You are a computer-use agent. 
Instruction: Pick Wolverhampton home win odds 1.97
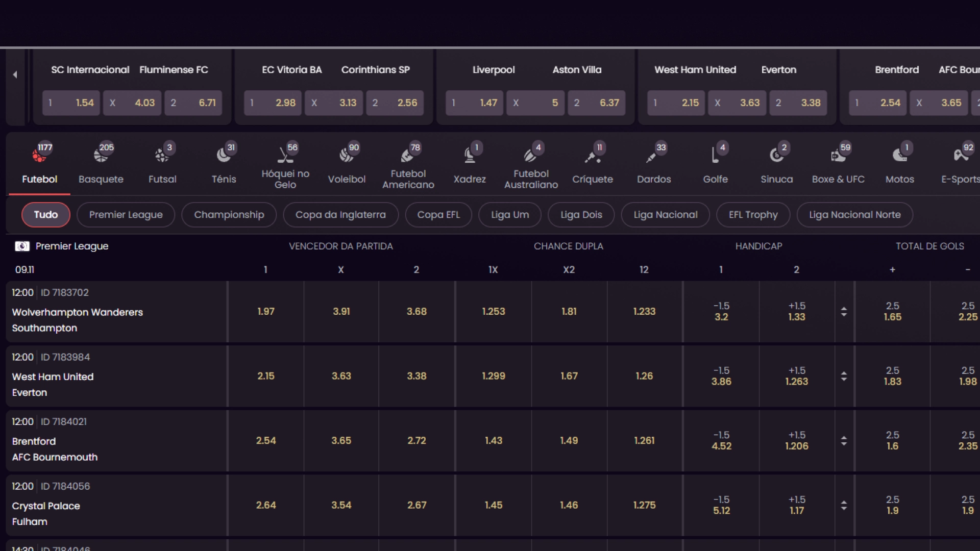pos(266,312)
